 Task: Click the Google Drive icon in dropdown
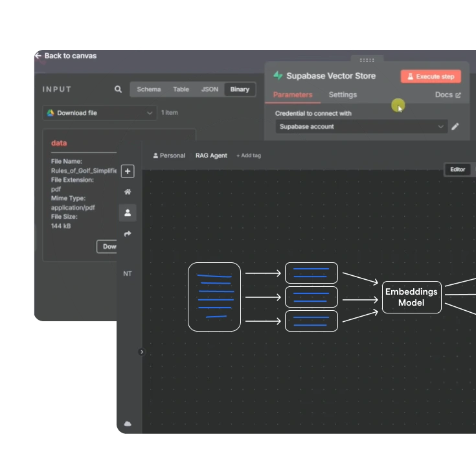[51, 113]
